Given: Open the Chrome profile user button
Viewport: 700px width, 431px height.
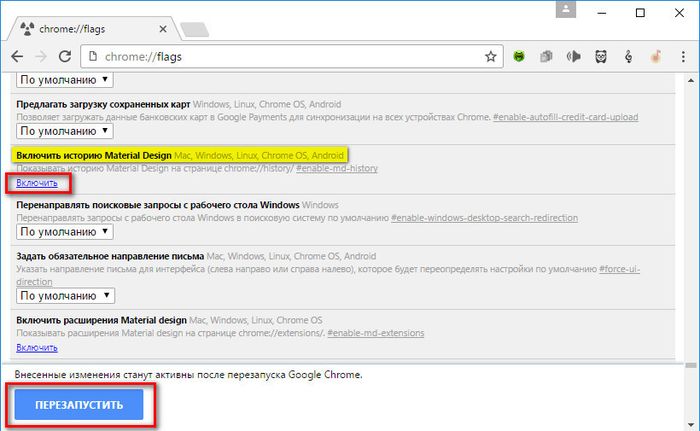Looking at the screenshot, I should tap(568, 11).
